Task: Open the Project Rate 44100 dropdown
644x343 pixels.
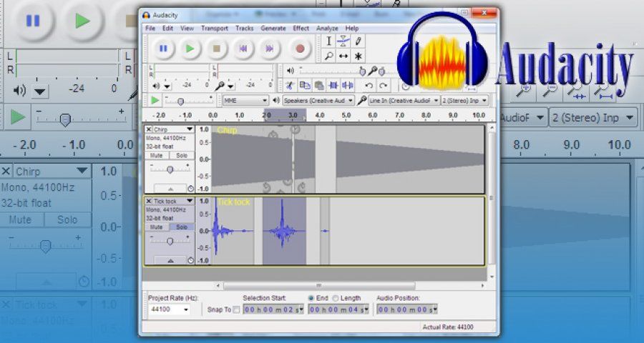Action: [x=187, y=309]
